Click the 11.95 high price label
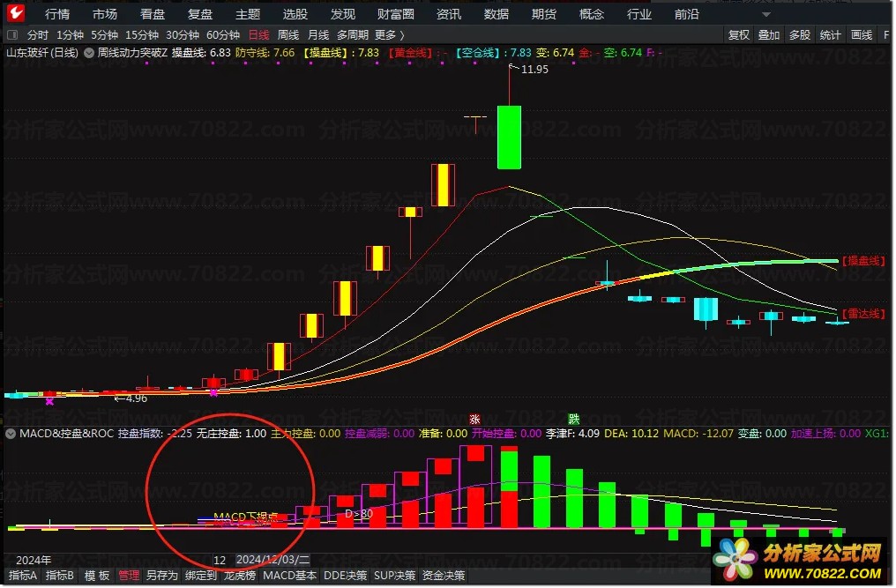Image resolution: width=896 pixels, height=588 pixels. (534, 70)
